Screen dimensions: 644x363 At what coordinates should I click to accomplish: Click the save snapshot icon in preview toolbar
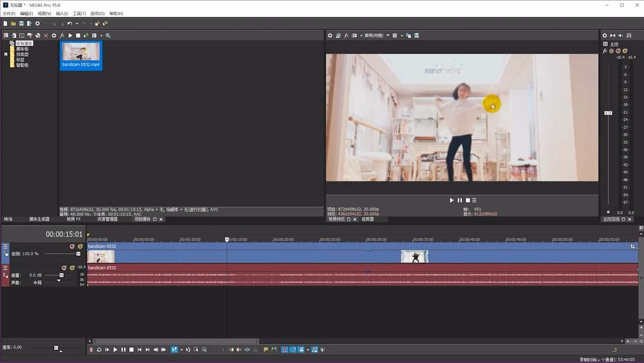click(x=417, y=35)
